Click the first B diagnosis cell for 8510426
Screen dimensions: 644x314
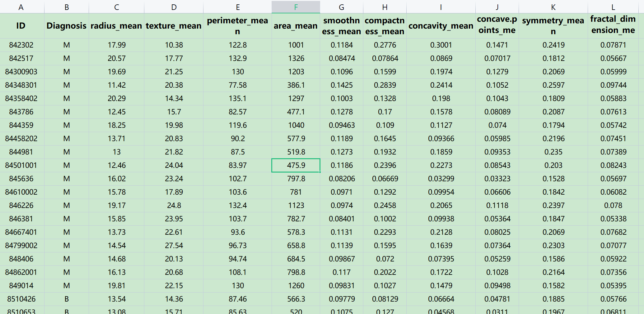66,299
